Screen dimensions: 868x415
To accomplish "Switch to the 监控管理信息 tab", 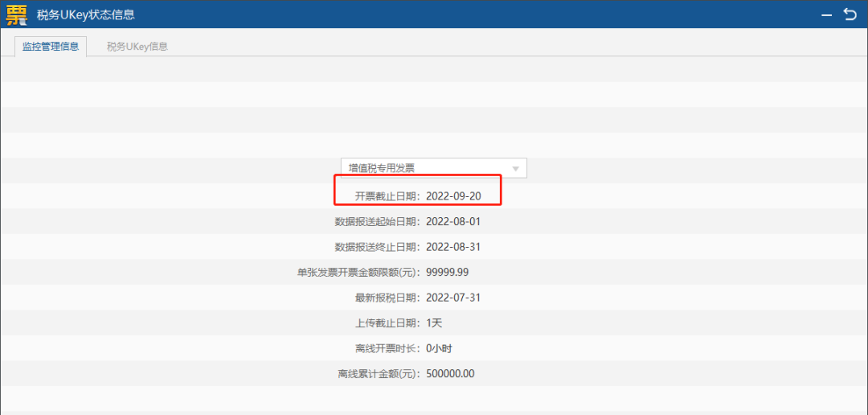I will 51,47.
